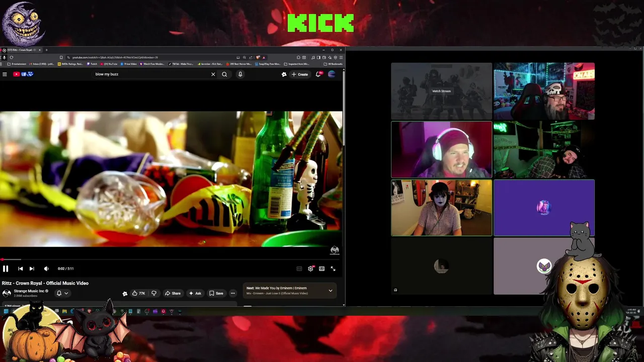Screen dimensions: 644x362
Task: Dislike the Rittz video
Action: [x=154, y=293]
